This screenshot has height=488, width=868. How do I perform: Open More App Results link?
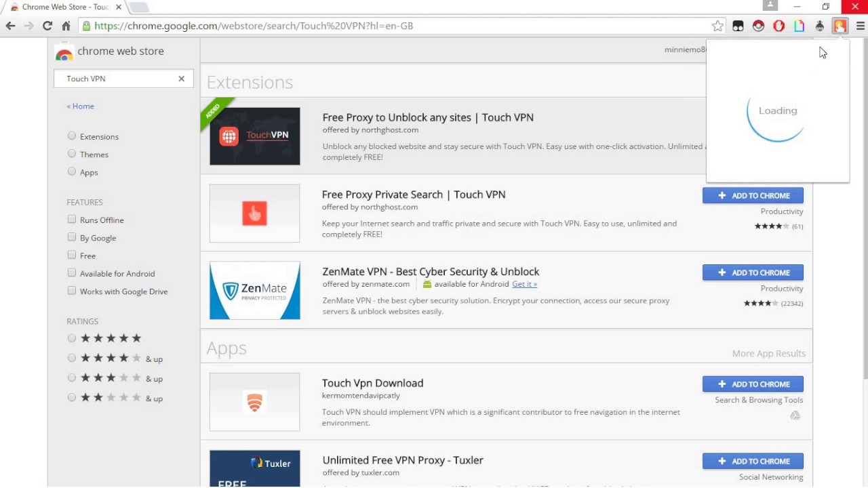coord(769,354)
